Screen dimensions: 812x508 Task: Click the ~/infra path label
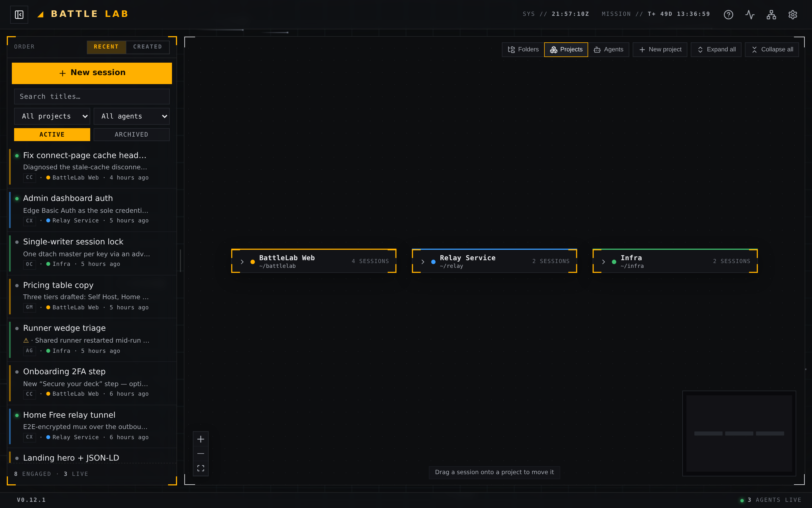tap(632, 266)
